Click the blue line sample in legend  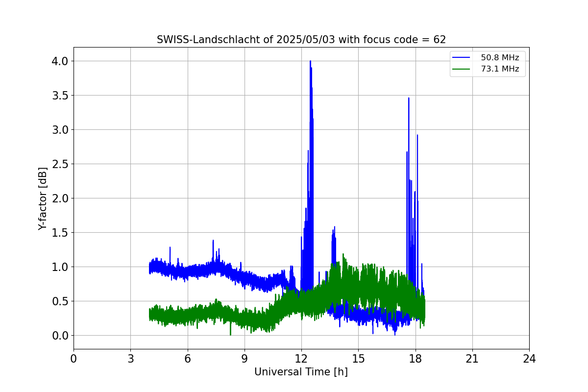click(x=462, y=58)
